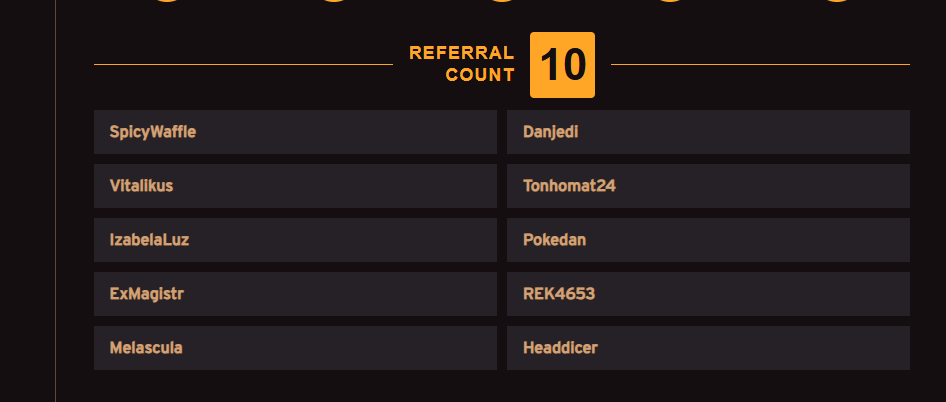Select the Melascula referral entry
The width and height of the screenshot is (946, 402).
click(295, 348)
